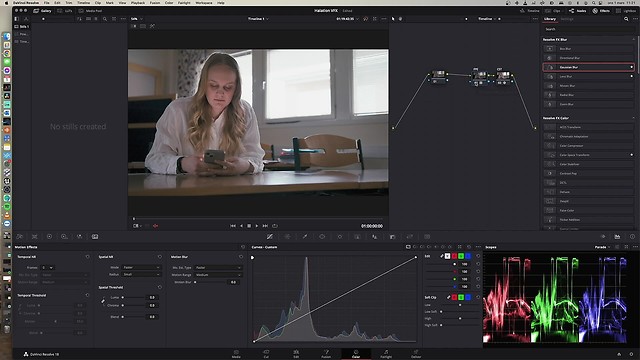Reset the Motion Blur settings
Image resolution: width=640 pixels, height=360 pixels.
(241, 257)
